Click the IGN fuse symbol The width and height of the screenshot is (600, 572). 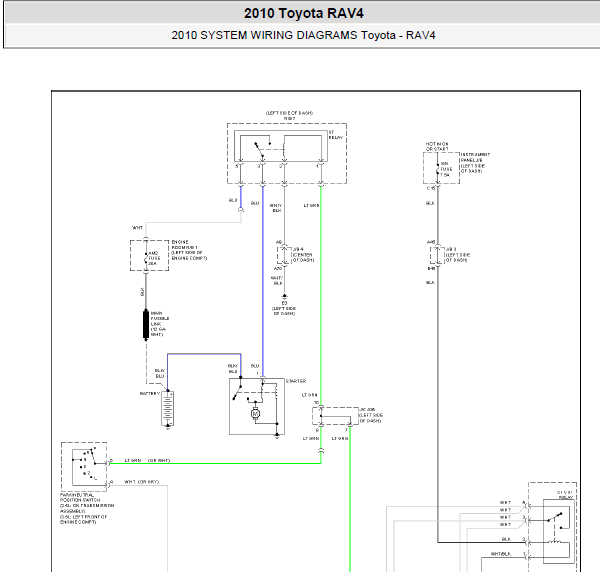(x=437, y=169)
